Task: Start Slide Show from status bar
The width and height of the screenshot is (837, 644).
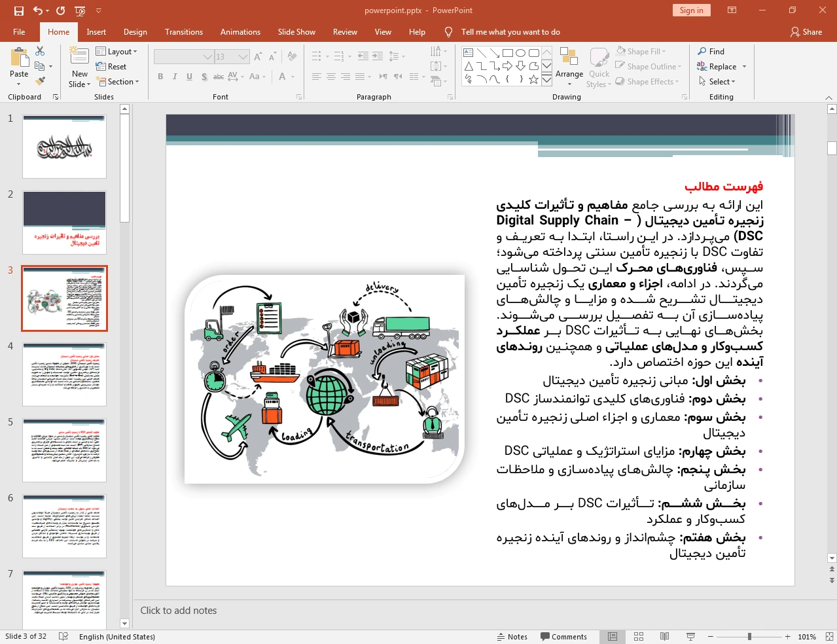Action: point(690,637)
